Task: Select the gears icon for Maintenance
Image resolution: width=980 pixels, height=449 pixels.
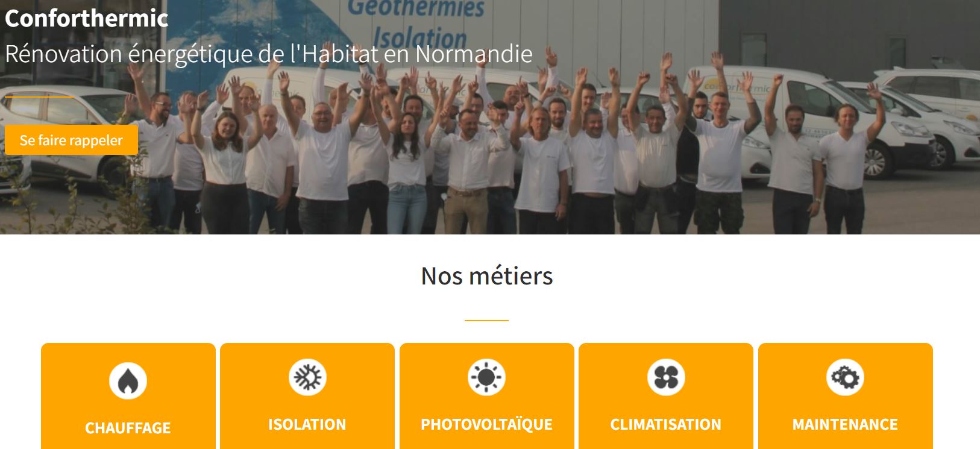Action: point(845,377)
